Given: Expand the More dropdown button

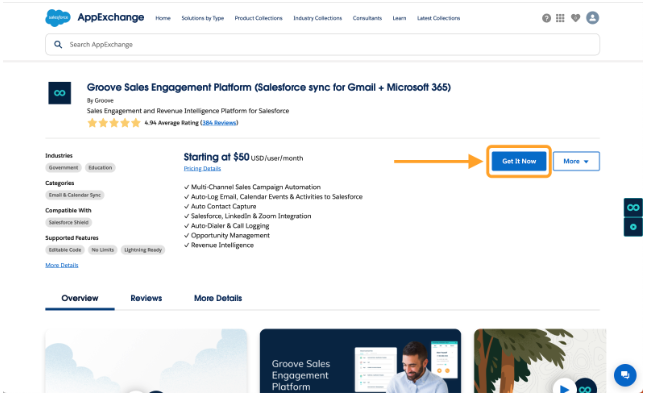Looking at the screenshot, I should coord(576,161).
